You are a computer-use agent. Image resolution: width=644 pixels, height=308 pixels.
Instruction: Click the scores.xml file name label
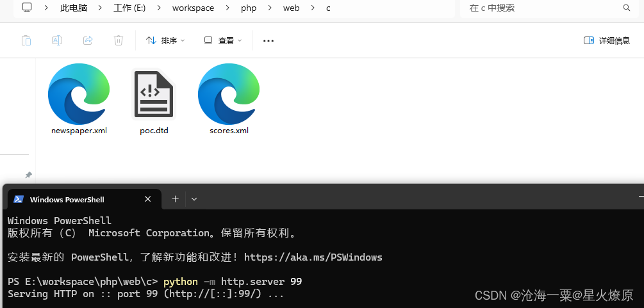coord(229,131)
